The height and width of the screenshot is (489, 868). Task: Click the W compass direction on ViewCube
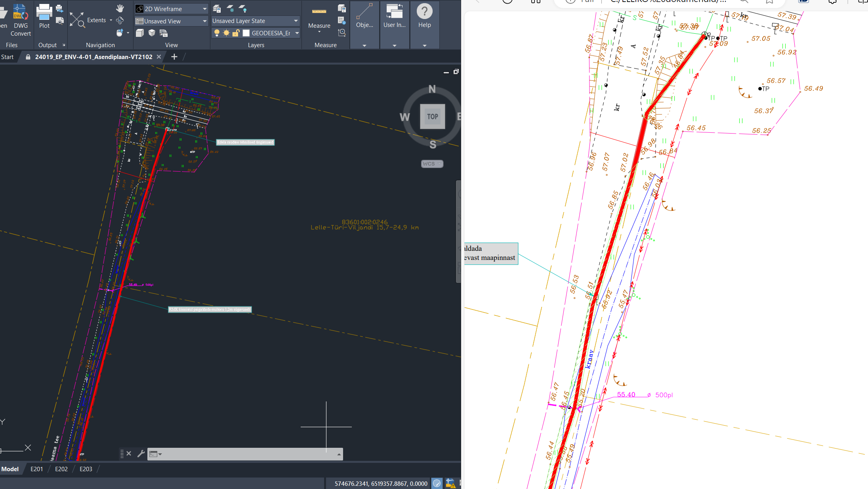click(404, 117)
